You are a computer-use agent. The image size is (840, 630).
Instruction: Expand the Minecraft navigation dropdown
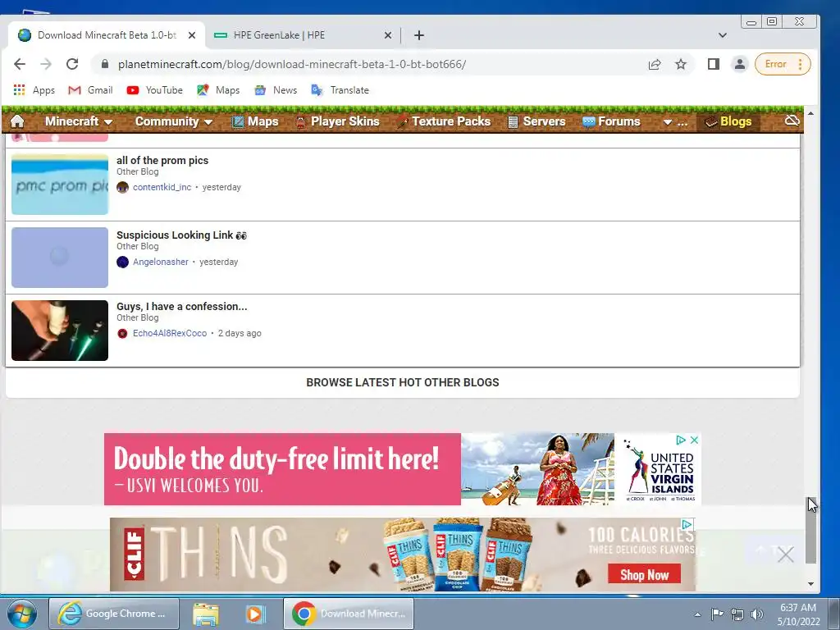tap(78, 121)
